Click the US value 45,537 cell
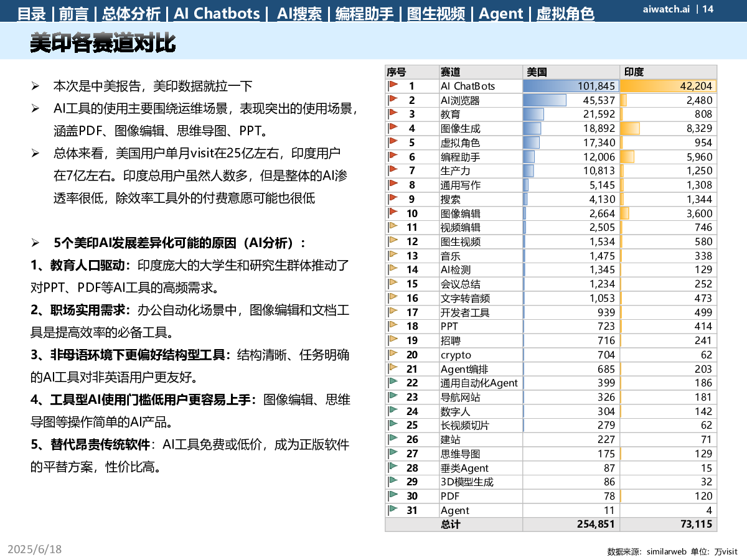This screenshot has width=747, height=560. [571, 100]
